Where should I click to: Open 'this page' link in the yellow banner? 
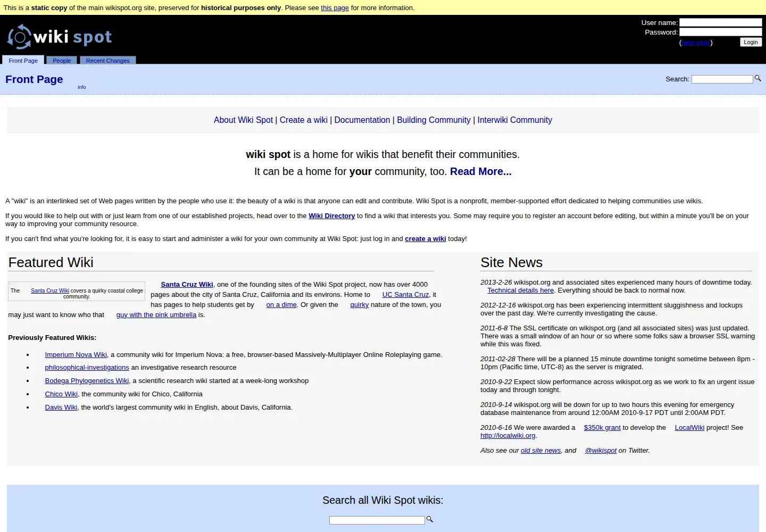[x=335, y=8]
